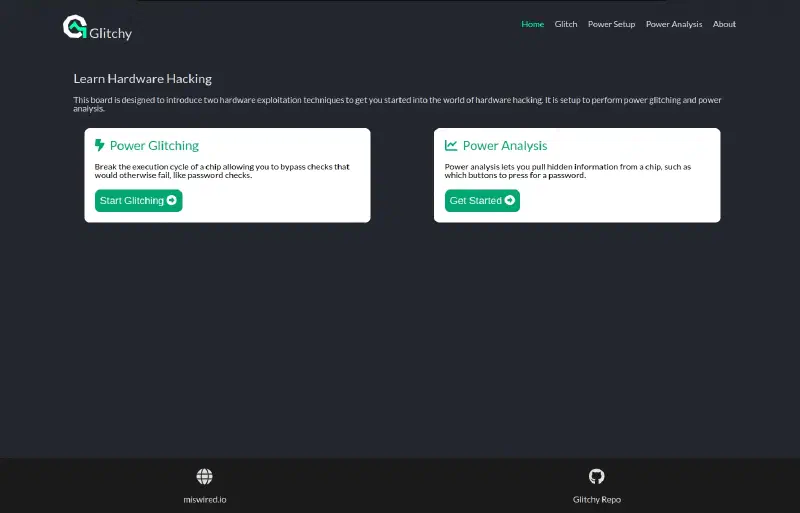Viewport: 800px width, 513px height.
Task: Click the Learn Hardware Hacking heading
Action: point(142,79)
